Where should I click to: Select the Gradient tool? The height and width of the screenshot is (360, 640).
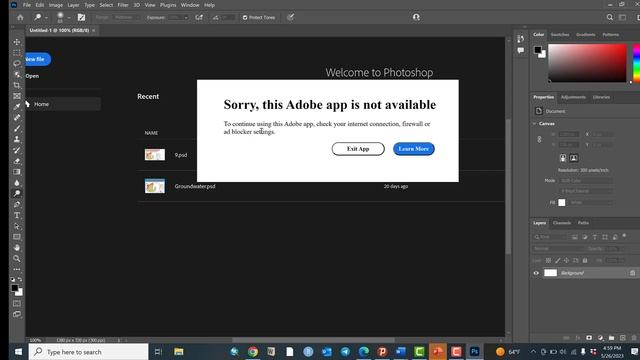[x=17, y=172]
